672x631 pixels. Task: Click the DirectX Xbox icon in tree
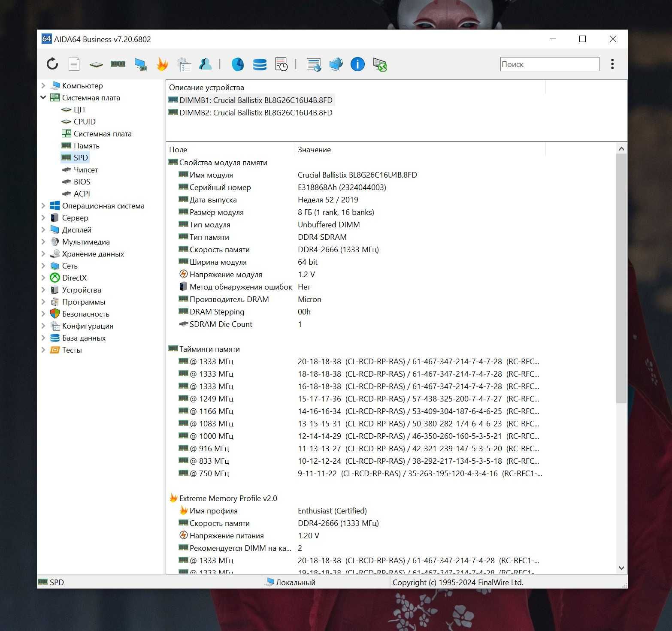click(55, 278)
